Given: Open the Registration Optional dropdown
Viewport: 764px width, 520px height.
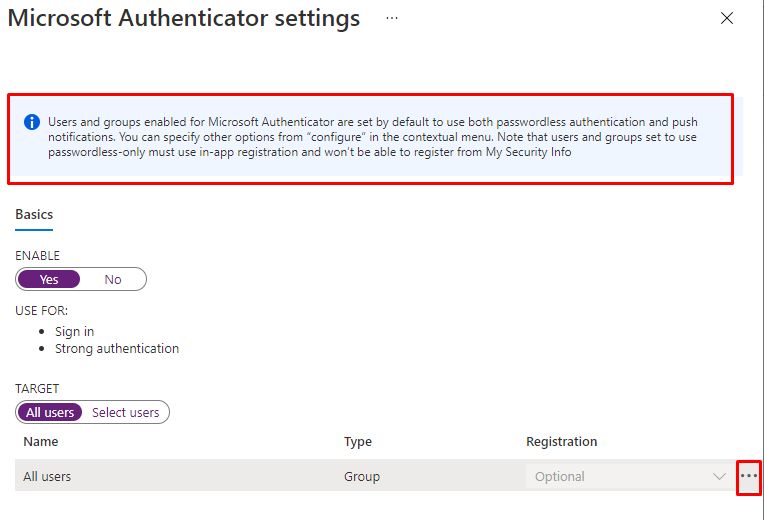Looking at the screenshot, I should (620, 477).
